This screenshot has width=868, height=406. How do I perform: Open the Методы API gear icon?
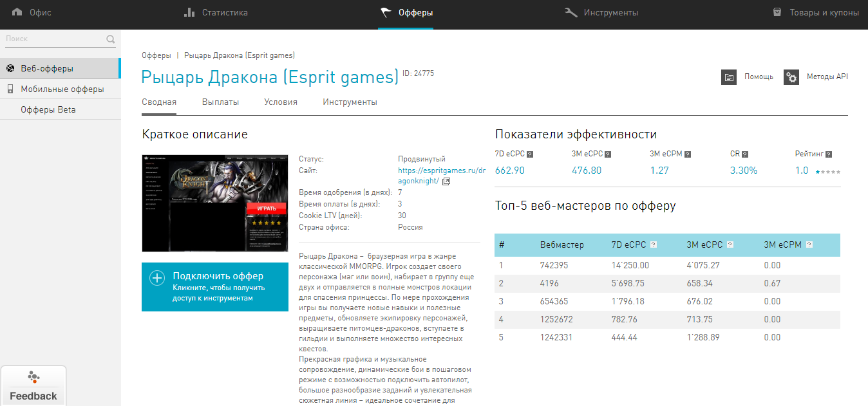click(791, 77)
